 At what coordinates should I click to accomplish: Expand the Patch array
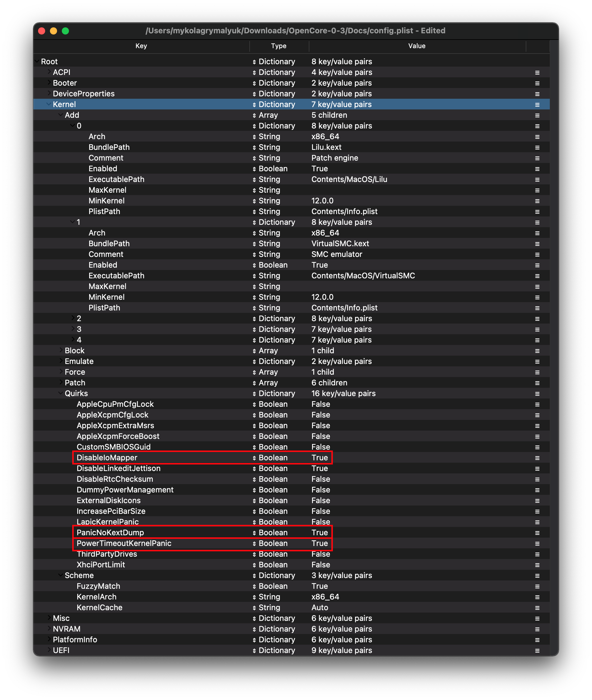click(x=61, y=382)
